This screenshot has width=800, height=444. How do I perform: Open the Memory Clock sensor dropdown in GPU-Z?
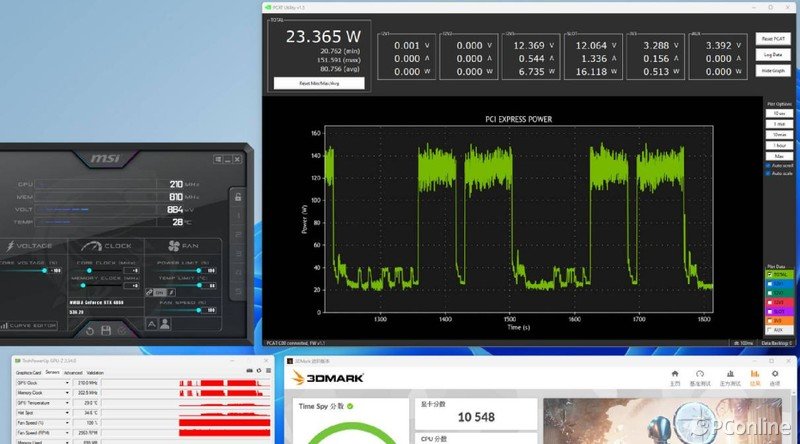[x=67, y=393]
